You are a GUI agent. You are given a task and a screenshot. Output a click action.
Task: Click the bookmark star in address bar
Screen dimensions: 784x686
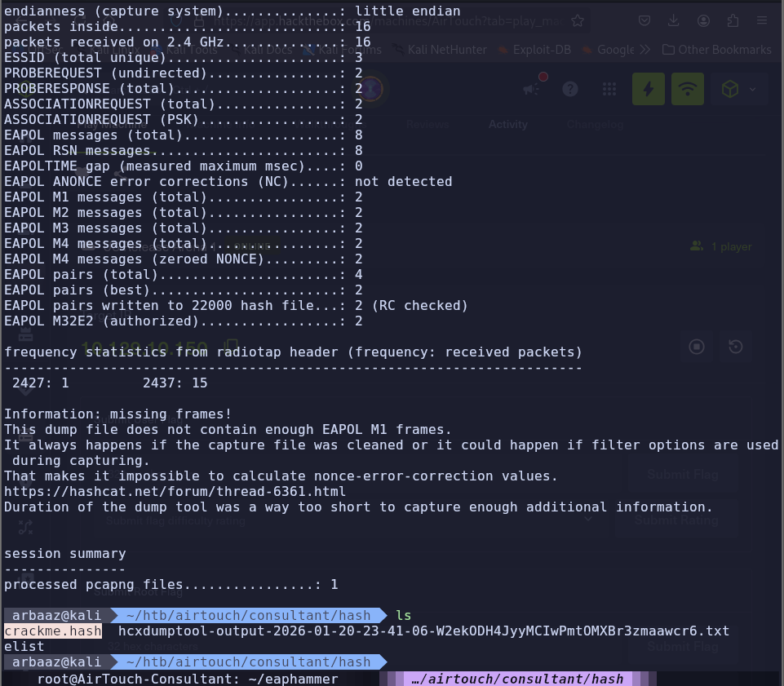point(578,20)
